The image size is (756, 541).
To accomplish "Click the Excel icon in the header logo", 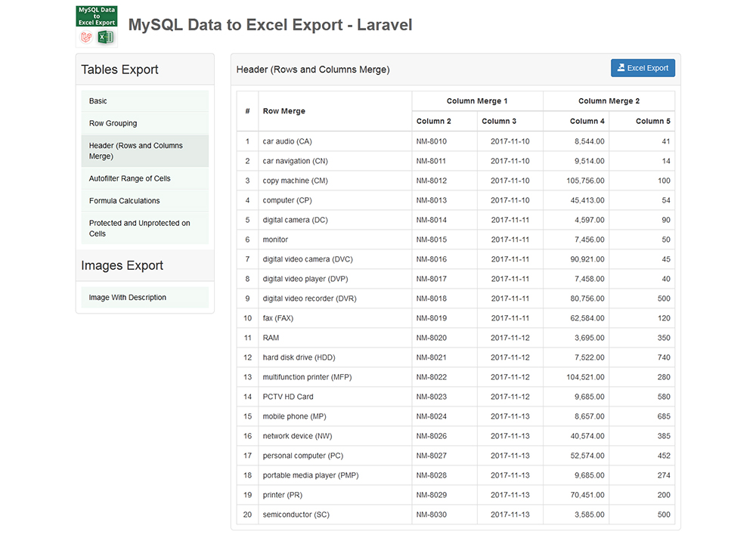I will [x=105, y=36].
